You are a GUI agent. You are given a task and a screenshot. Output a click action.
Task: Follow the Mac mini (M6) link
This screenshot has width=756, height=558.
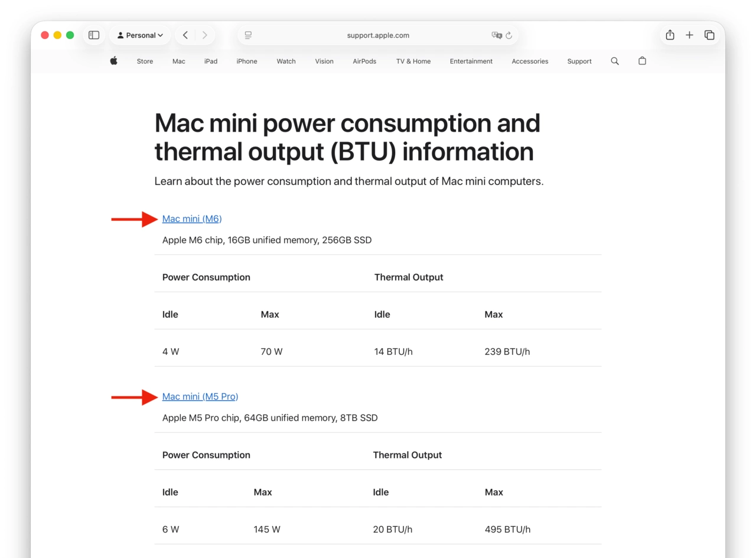[192, 219]
